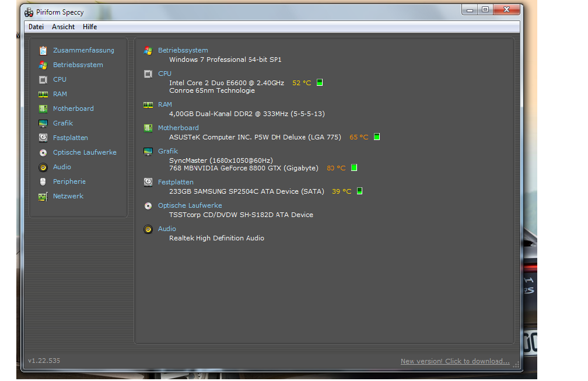This screenshot has height=381, width=588.
Task: Open Netzwerk in the sidebar
Action: pos(68,197)
